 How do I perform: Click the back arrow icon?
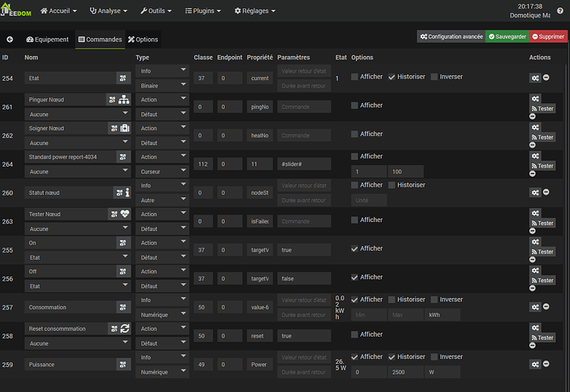pyautogui.click(x=10, y=40)
